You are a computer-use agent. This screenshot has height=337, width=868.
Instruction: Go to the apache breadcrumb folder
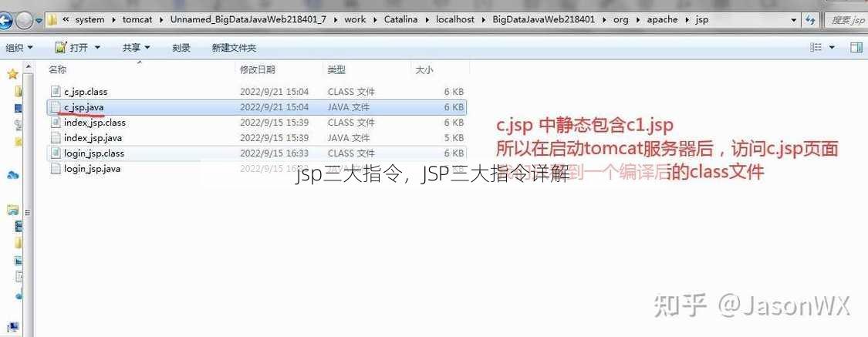coord(661,19)
